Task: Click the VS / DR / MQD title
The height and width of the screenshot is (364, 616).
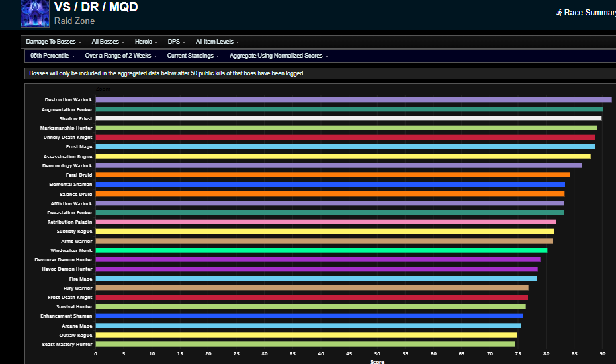Action: tap(96, 7)
